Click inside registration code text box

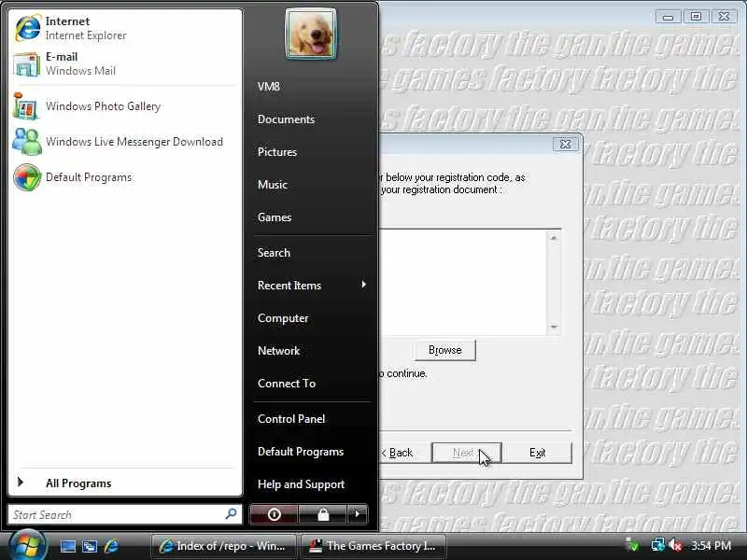pos(462,283)
